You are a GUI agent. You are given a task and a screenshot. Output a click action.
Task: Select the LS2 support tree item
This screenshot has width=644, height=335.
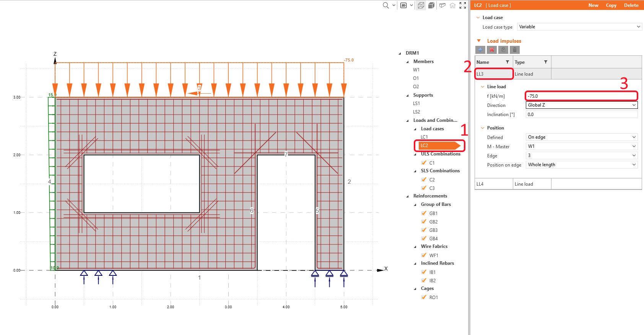[416, 112]
